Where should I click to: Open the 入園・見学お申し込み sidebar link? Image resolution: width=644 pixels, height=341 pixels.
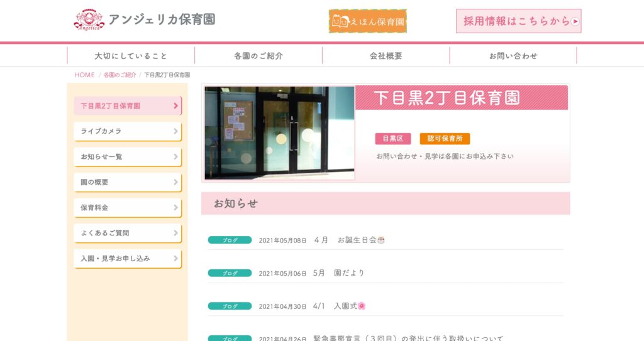[127, 259]
